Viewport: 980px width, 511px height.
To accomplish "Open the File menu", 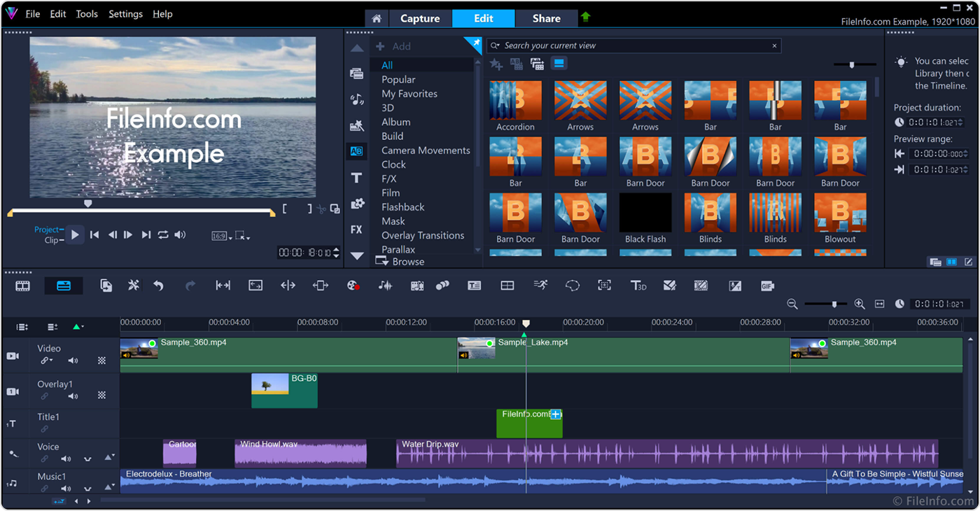I will [x=33, y=14].
